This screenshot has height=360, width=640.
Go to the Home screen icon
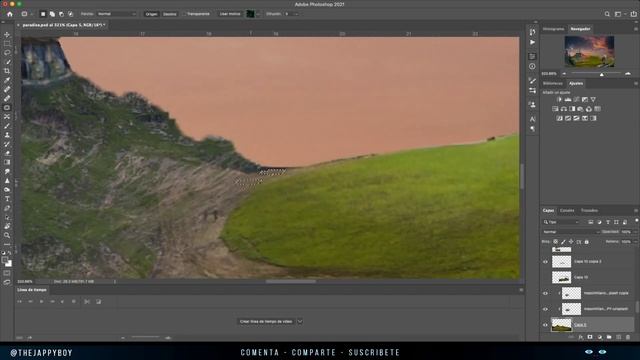click(10, 14)
